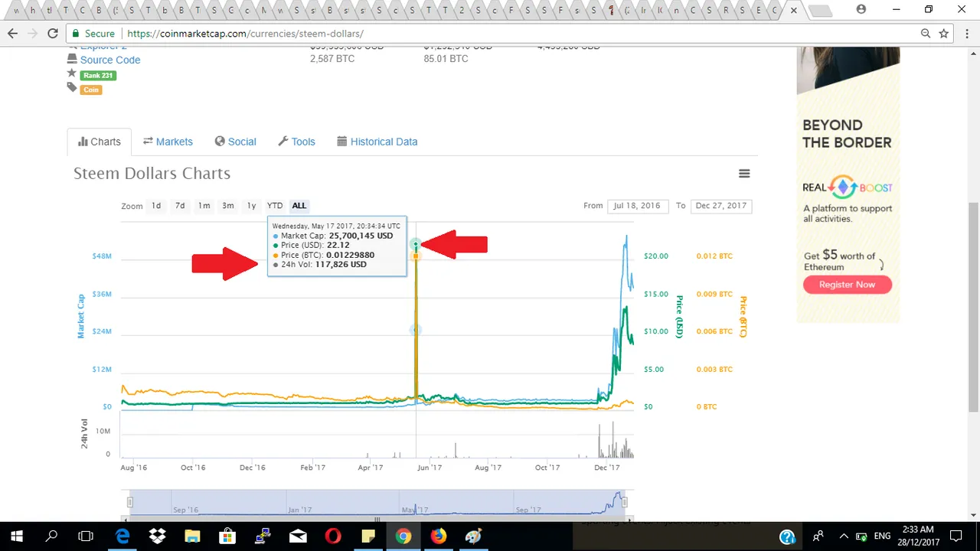Click the battery status icon
This screenshot has width=980, height=551.
pyautogui.click(x=861, y=536)
